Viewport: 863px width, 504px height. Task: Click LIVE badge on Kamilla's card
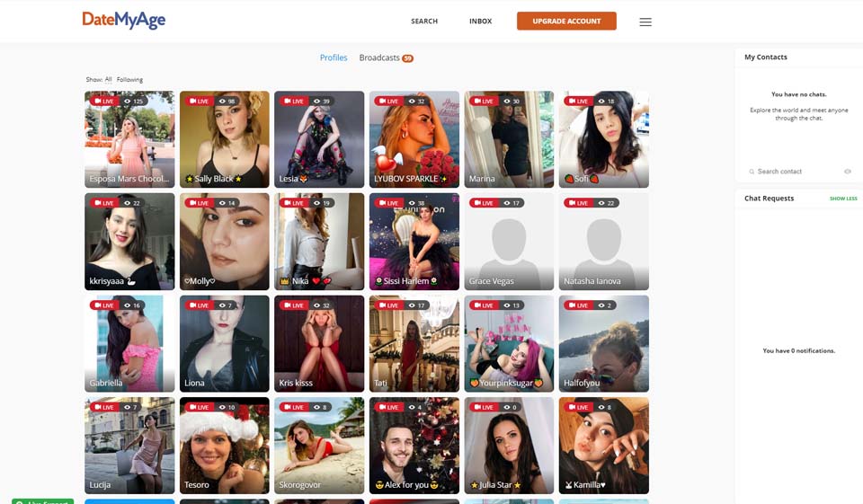(x=577, y=407)
